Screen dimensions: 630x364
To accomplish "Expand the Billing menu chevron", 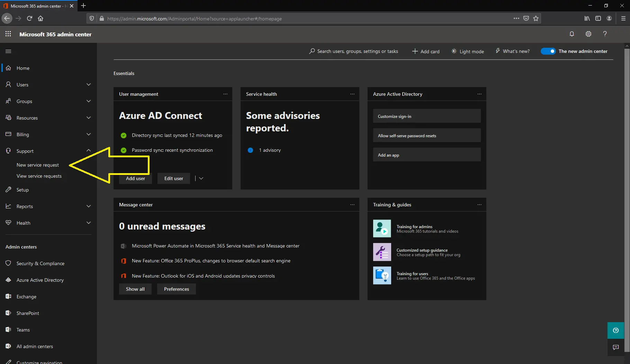I will (x=89, y=134).
